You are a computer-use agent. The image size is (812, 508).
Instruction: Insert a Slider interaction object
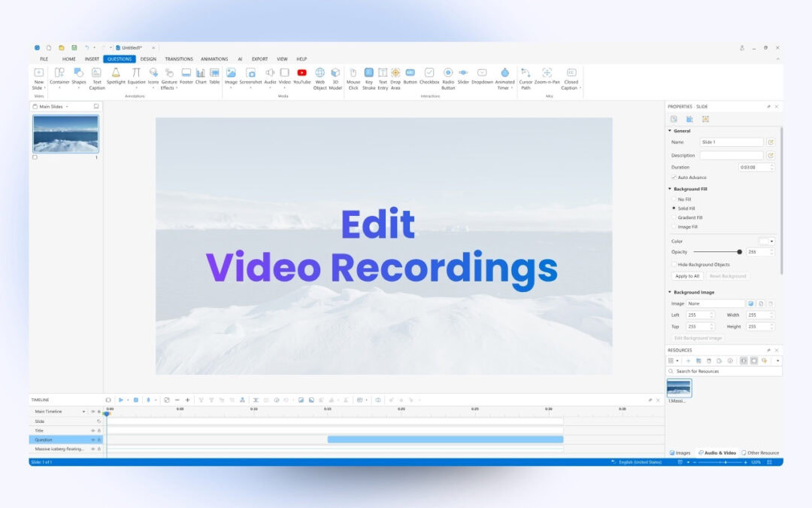(x=463, y=76)
